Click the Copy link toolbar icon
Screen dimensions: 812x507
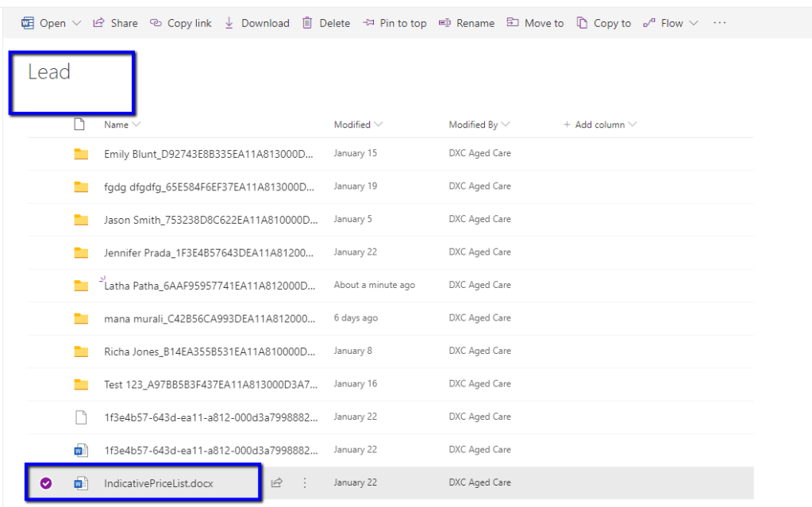pos(156,23)
